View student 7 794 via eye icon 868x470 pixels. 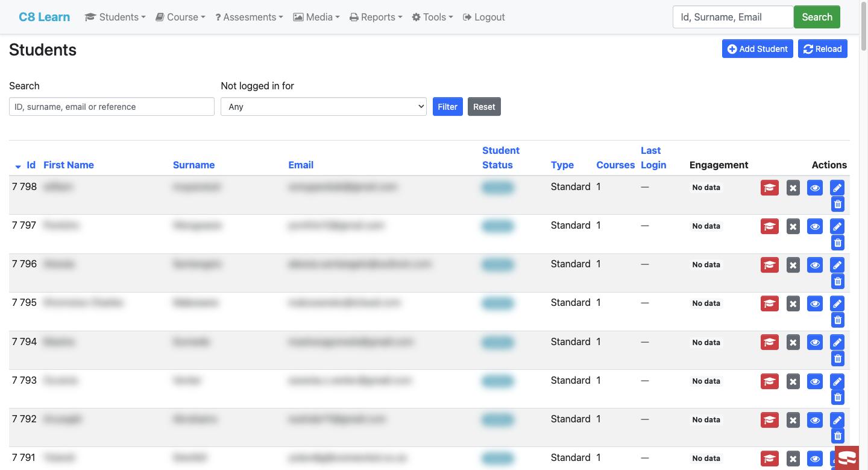pyautogui.click(x=815, y=343)
